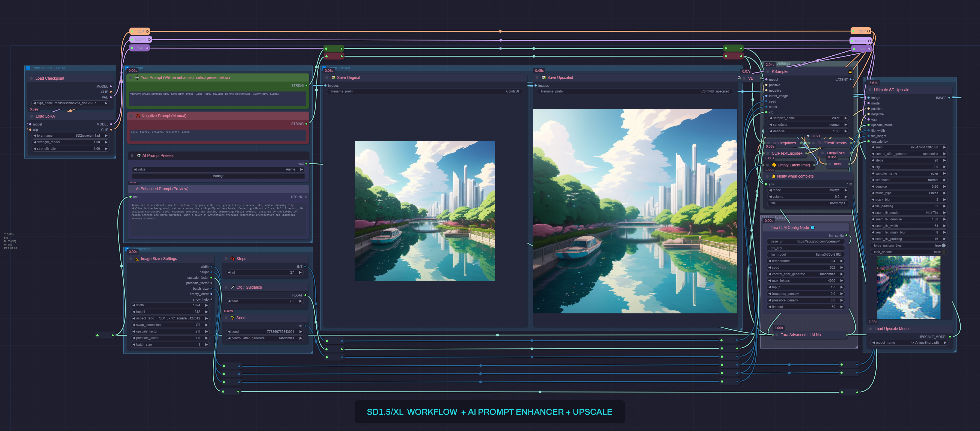The width and height of the screenshot is (980, 431).
Task: Click the notification volume value field
Action: 807,197
